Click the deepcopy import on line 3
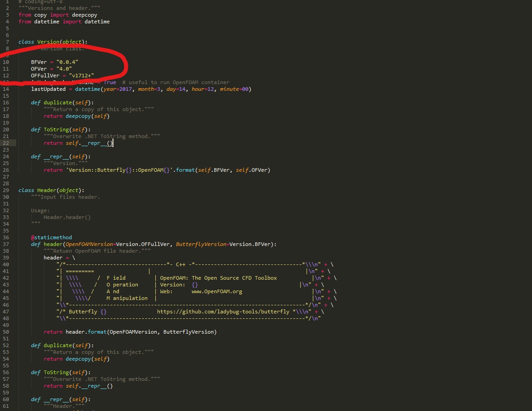 point(85,15)
